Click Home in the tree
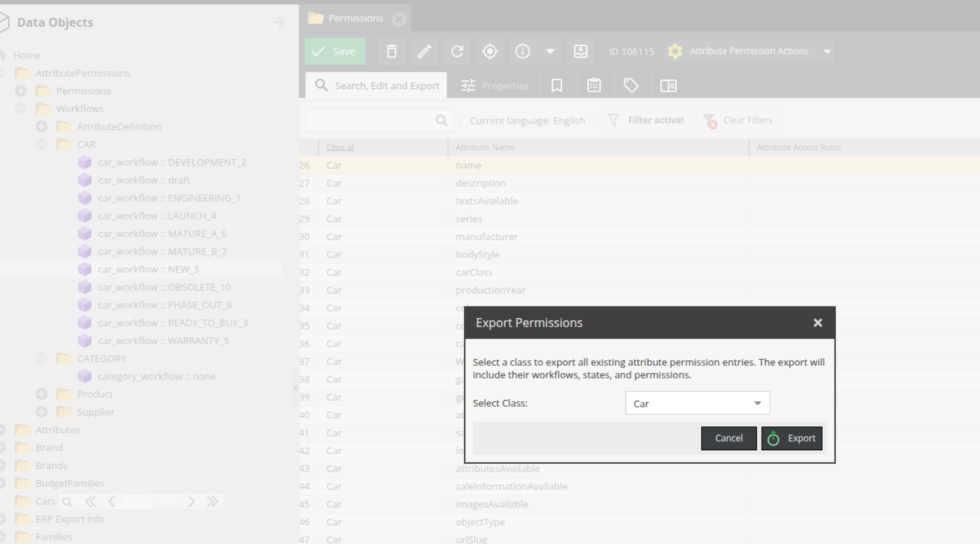Screen dimensions: 980x544 click(x=27, y=55)
